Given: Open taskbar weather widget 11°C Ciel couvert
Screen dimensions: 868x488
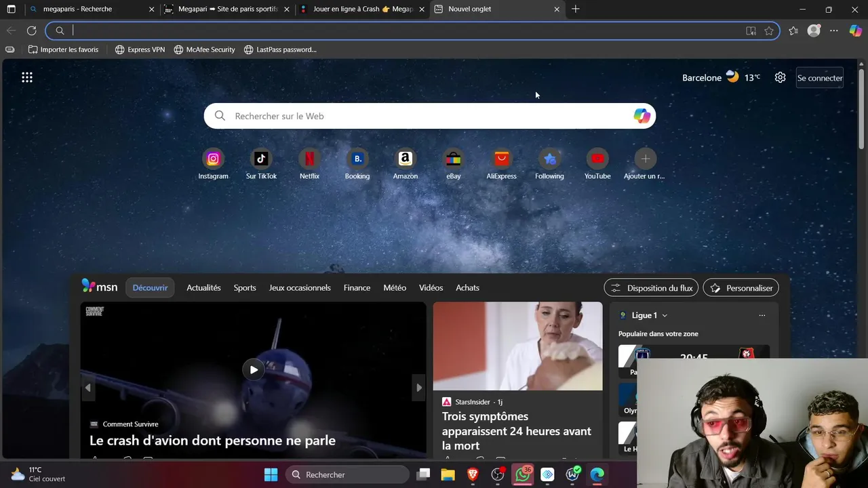Looking at the screenshot, I should (38, 474).
